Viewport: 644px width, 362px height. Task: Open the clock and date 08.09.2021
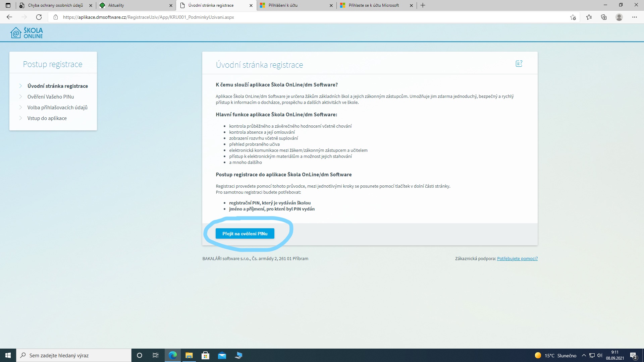tap(615, 355)
